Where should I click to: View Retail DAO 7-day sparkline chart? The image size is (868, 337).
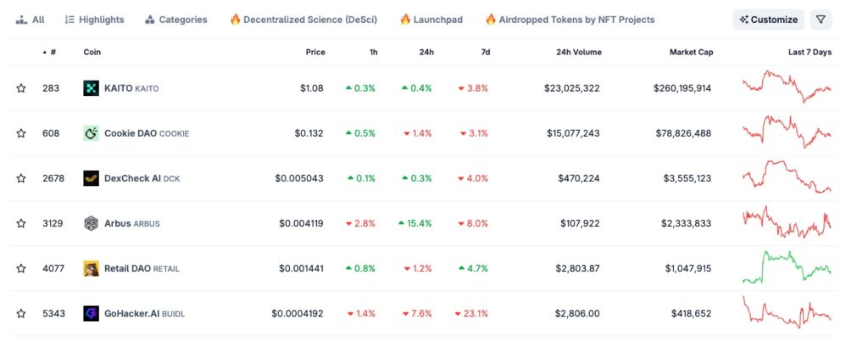click(787, 267)
